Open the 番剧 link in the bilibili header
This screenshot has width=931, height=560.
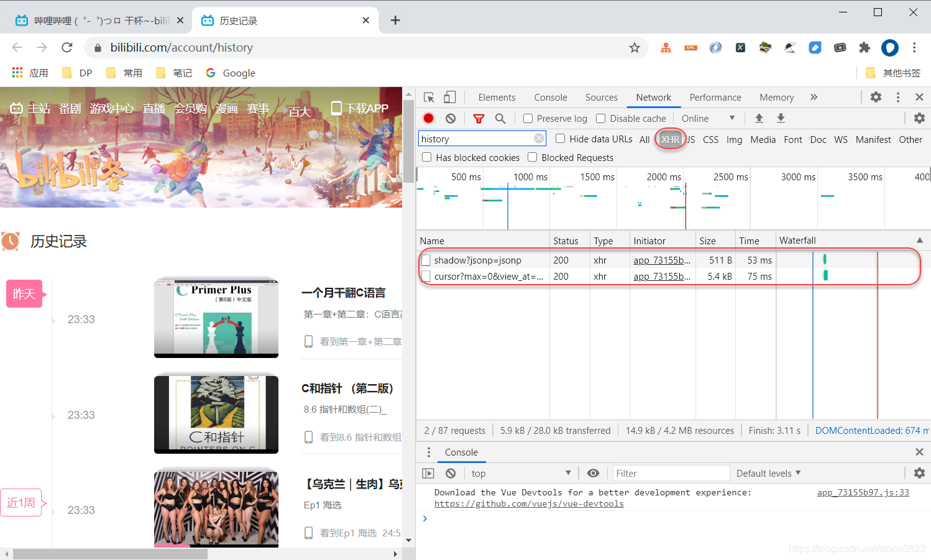[70, 109]
